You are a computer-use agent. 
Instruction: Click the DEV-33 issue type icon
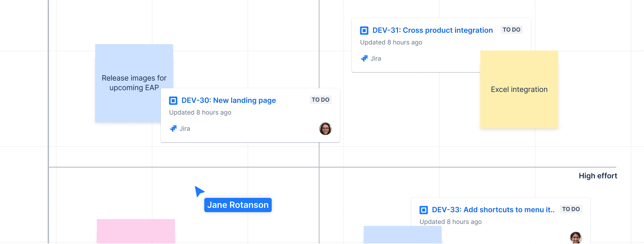(x=423, y=210)
